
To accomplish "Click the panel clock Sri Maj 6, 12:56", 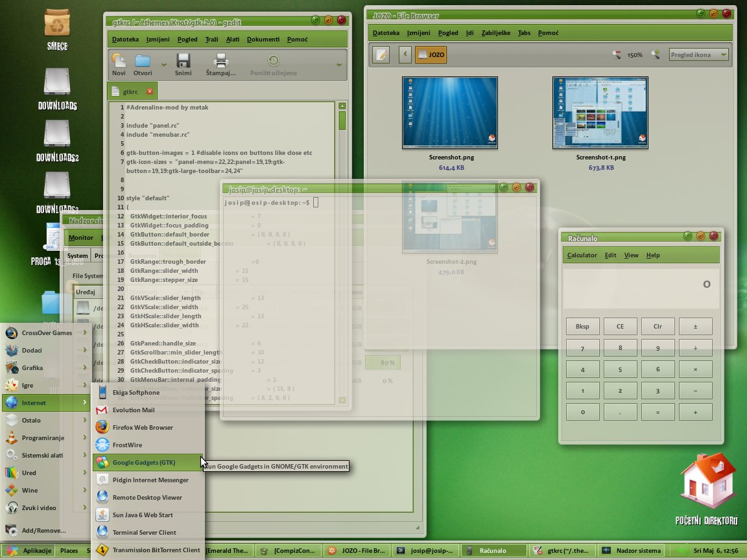I will click(x=716, y=550).
